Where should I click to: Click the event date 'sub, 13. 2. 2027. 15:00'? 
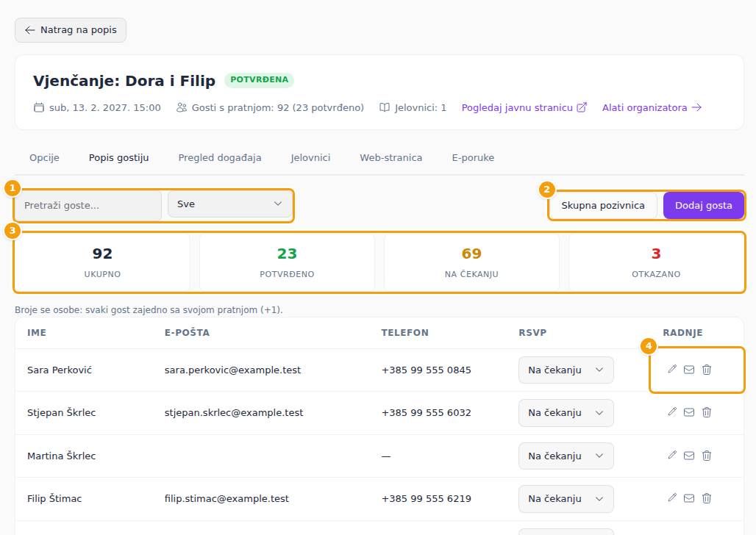(97, 107)
